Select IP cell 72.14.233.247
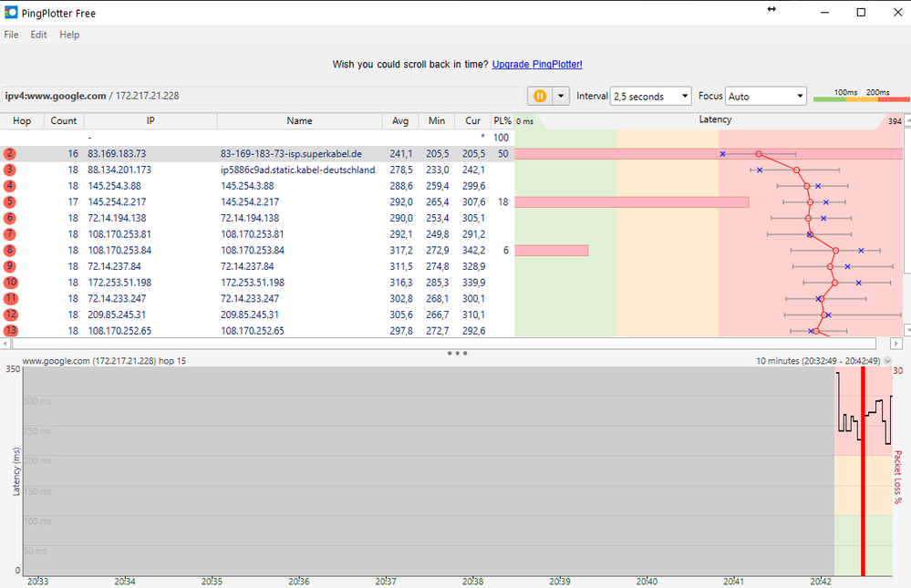This screenshot has height=588, width=911. [x=117, y=298]
